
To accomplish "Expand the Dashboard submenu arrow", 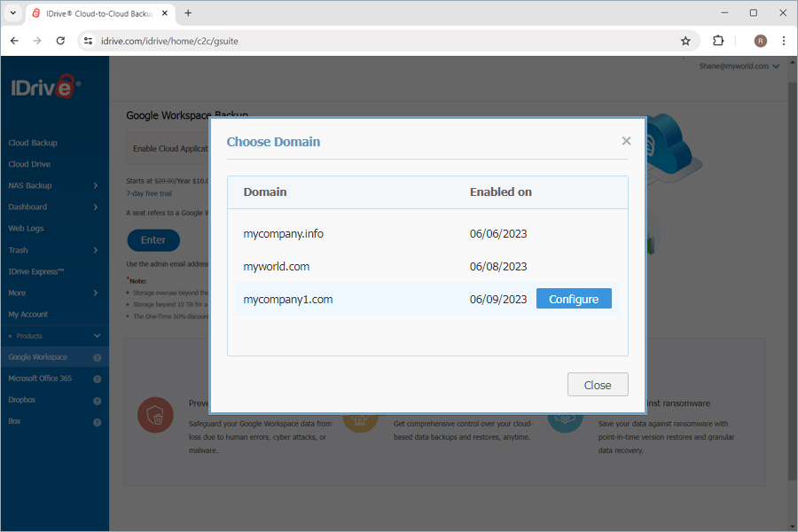I will pyautogui.click(x=96, y=207).
